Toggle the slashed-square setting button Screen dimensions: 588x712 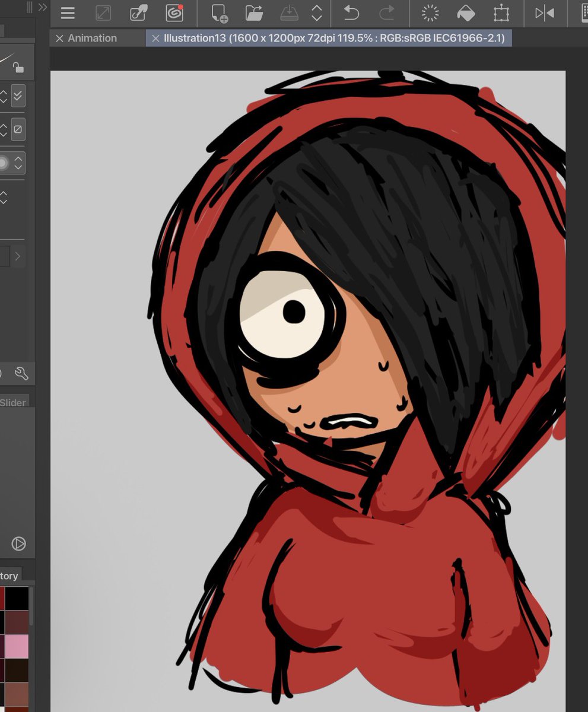[18, 129]
